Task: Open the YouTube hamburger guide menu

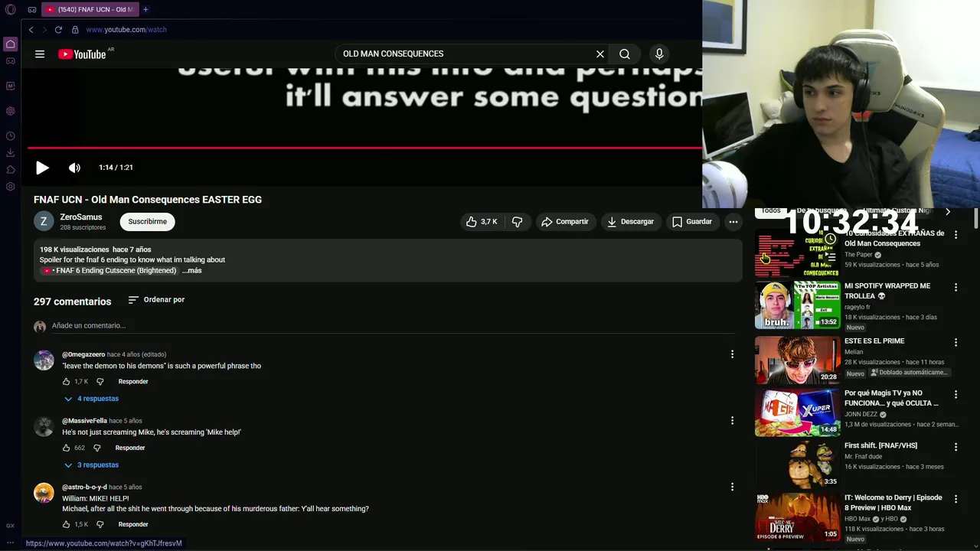Action: coord(40,54)
